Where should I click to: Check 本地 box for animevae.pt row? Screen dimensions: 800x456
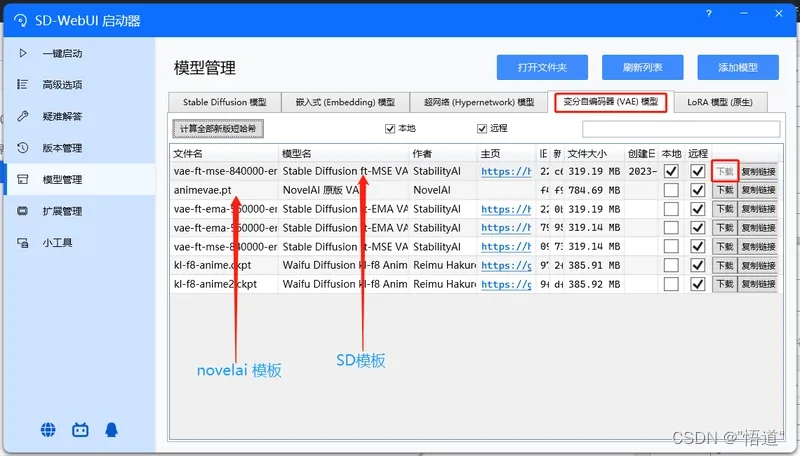click(671, 190)
